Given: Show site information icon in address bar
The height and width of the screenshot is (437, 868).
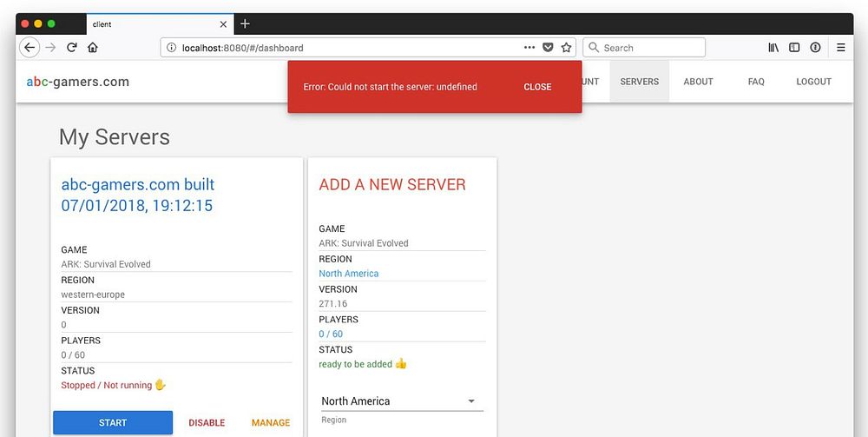Looking at the screenshot, I should pos(172,48).
